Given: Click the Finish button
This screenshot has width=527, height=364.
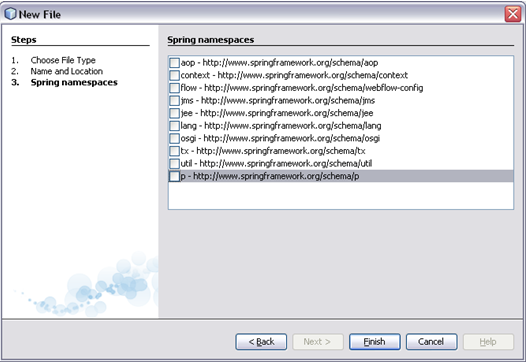Looking at the screenshot, I should [x=374, y=342].
